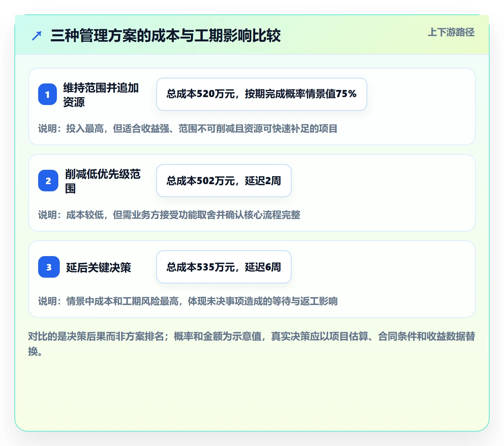Image resolution: width=504 pixels, height=446 pixels.
Task: Click the 总成本502万元，延迟2周 result box
Action: (x=224, y=181)
